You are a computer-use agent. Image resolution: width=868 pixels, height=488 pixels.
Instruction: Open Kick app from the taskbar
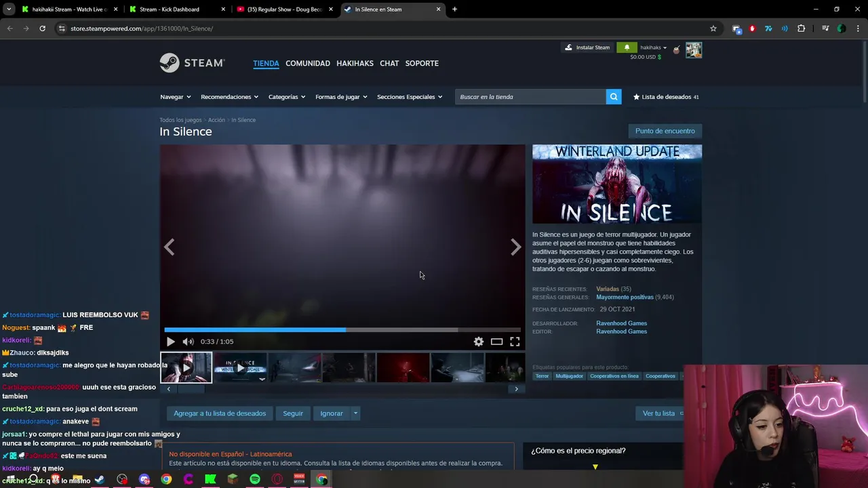click(210, 479)
